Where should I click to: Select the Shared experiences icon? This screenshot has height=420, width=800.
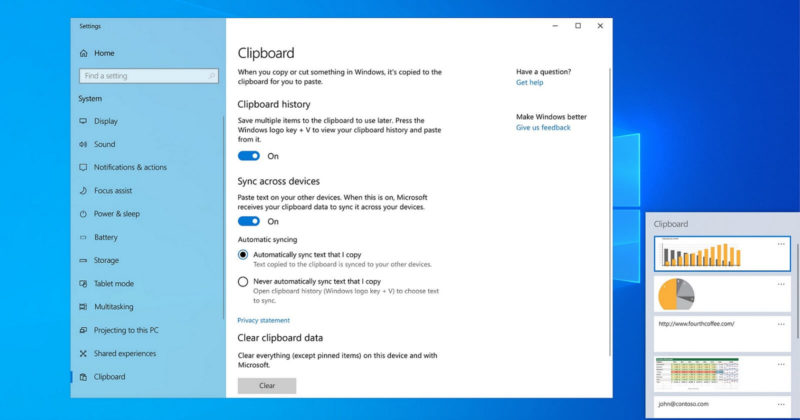[83, 354]
